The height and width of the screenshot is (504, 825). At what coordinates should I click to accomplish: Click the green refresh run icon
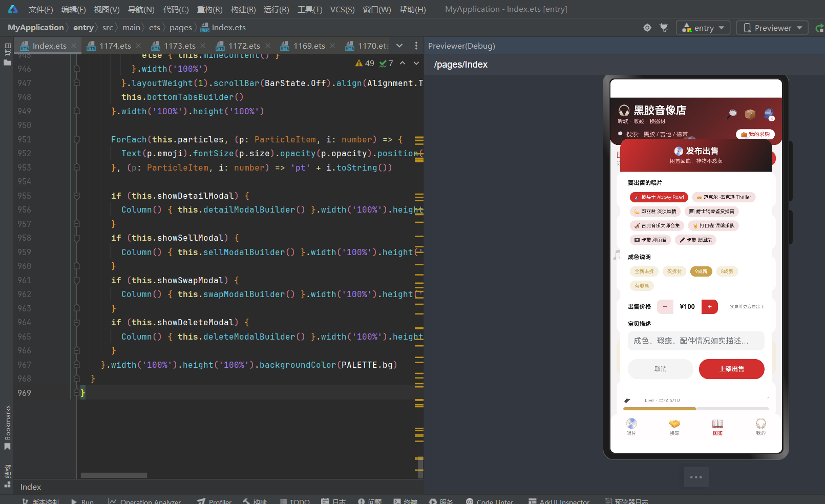coord(819,28)
